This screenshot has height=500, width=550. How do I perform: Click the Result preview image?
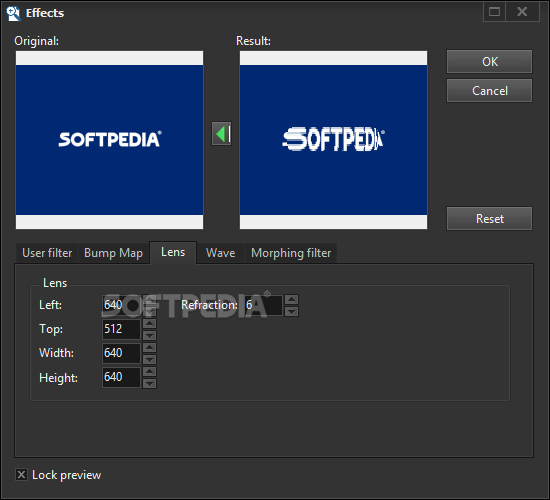point(334,140)
